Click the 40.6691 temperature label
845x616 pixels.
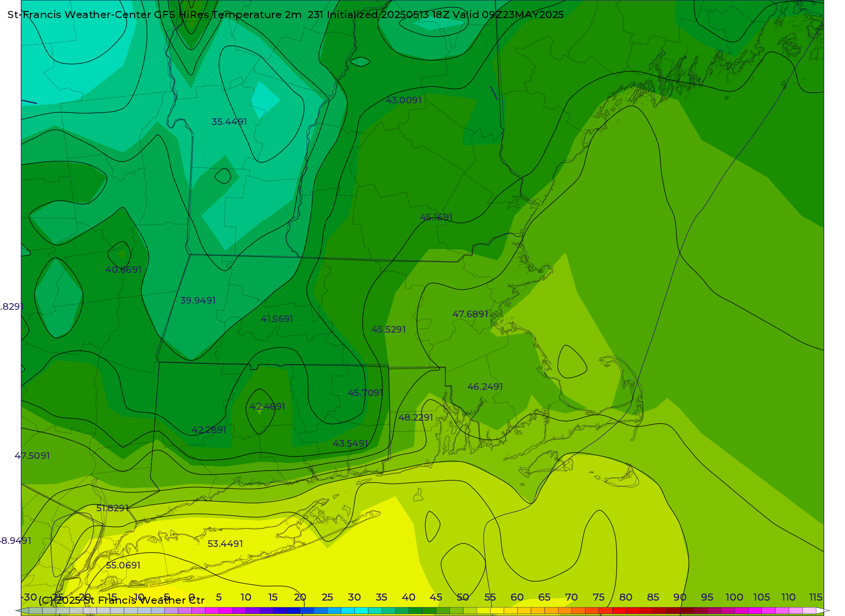pos(123,270)
